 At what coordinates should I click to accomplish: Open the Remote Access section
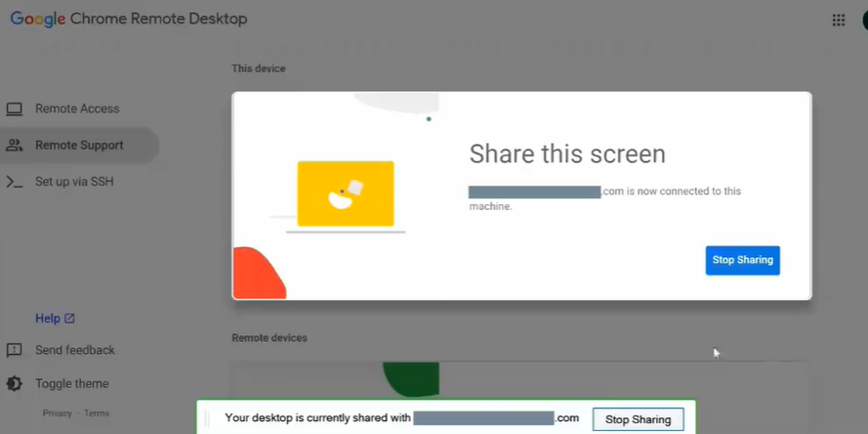tap(77, 108)
